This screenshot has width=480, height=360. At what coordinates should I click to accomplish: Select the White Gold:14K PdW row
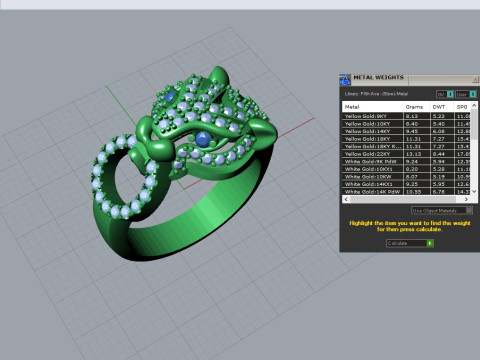(x=407, y=192)
